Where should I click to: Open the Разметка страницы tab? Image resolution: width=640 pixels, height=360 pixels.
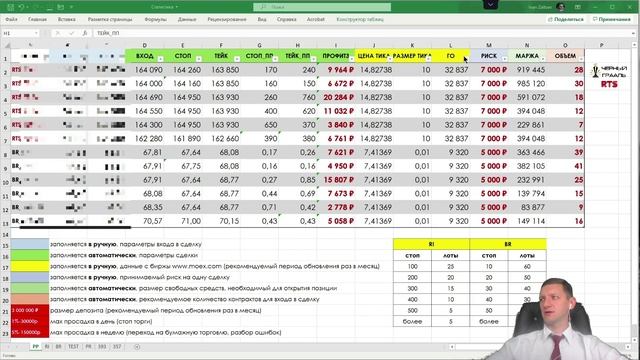click(110, 19)
